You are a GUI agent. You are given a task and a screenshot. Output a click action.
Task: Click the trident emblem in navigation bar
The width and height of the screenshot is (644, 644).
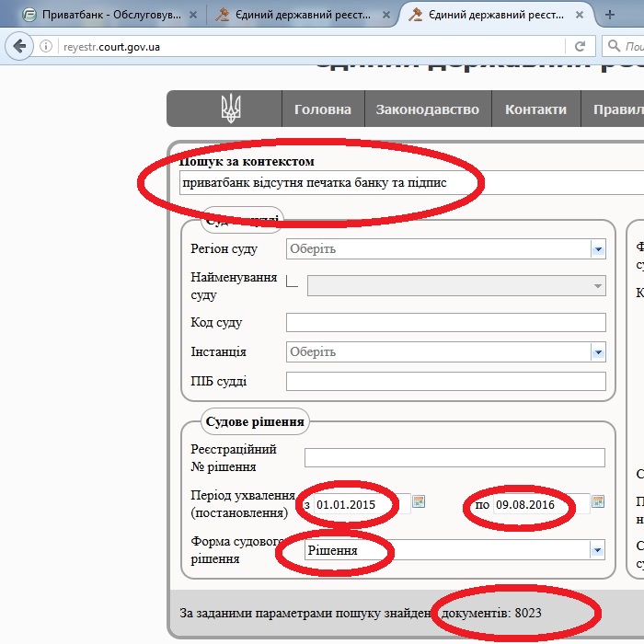tap(231, 109)
